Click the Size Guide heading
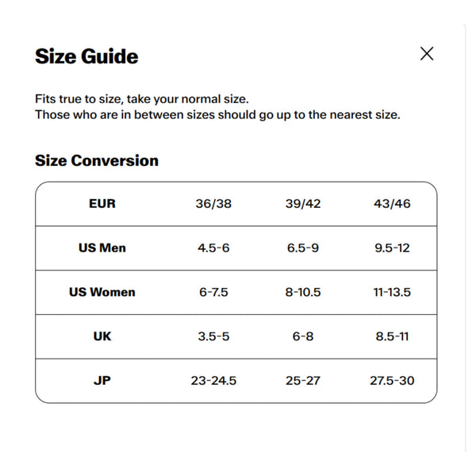 click(86, 56)
